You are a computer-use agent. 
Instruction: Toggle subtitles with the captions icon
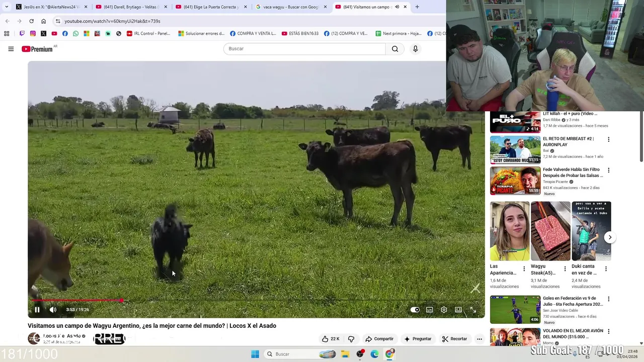430,310
